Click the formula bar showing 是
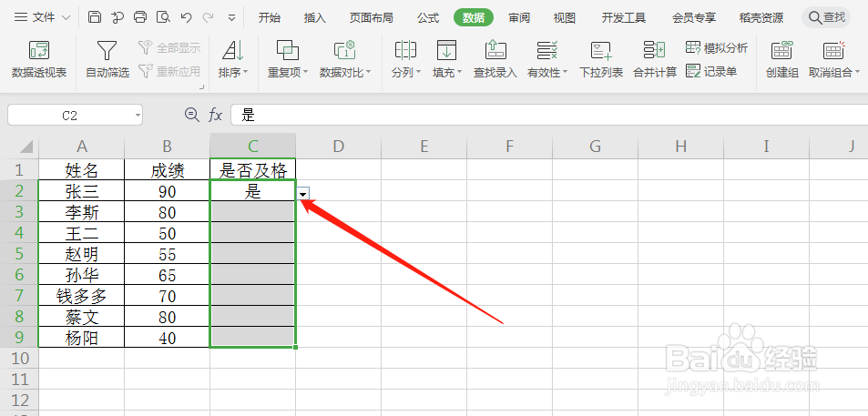The width and height of the screenshot is (868, 416). [549, 115]
